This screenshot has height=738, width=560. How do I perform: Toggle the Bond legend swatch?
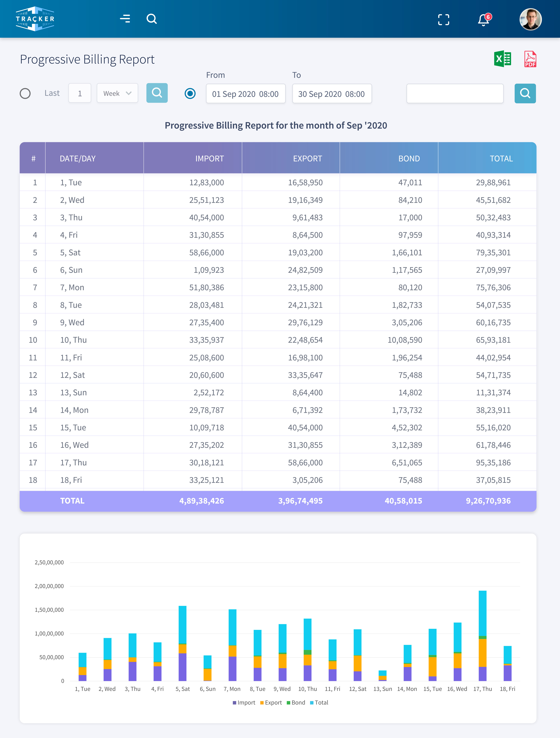click(288, 703)
